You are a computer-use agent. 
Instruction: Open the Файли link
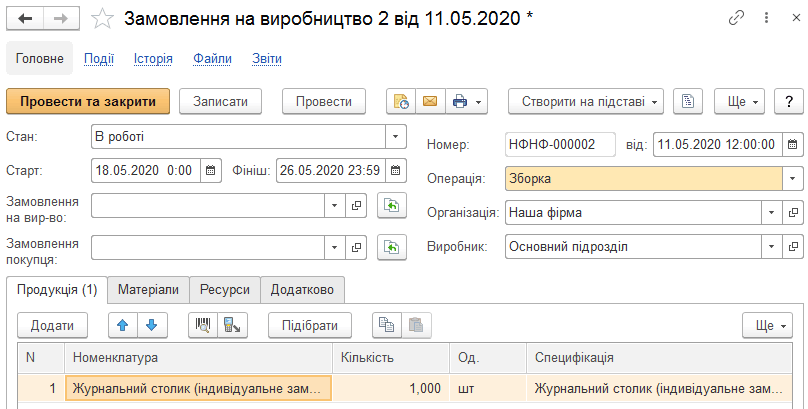click(x=212, y=59)
